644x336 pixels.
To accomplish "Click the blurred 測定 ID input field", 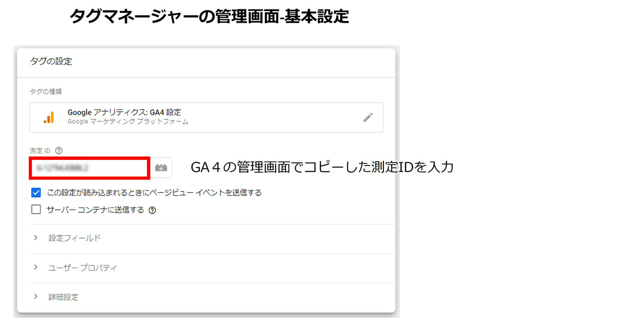I will 89,168.
